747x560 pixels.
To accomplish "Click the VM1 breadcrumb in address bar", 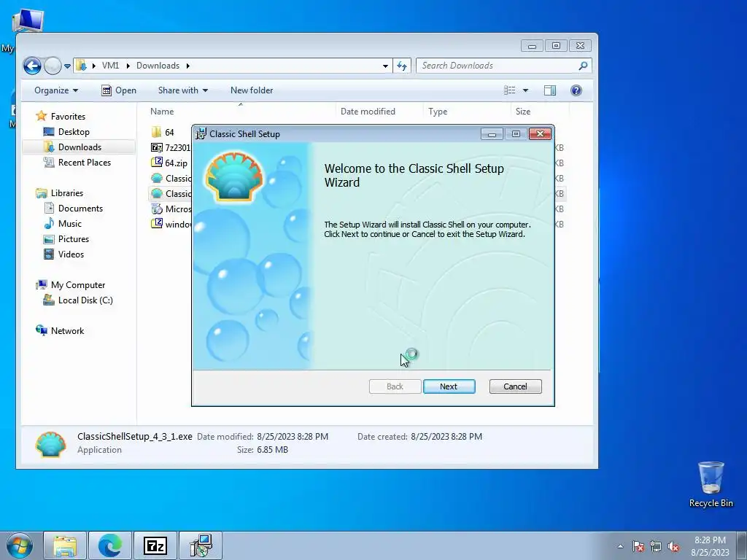I will (x=110, y=66).
